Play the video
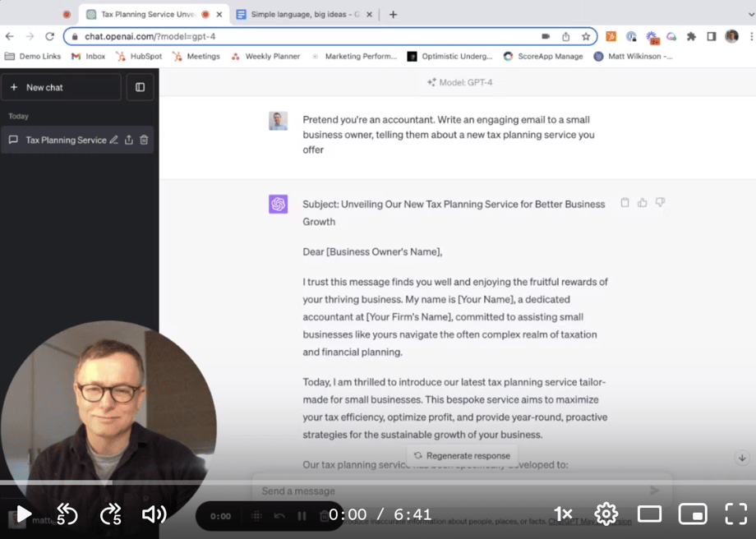The height and width of the screenshot is (539, 756). click(x=24, y=515)
